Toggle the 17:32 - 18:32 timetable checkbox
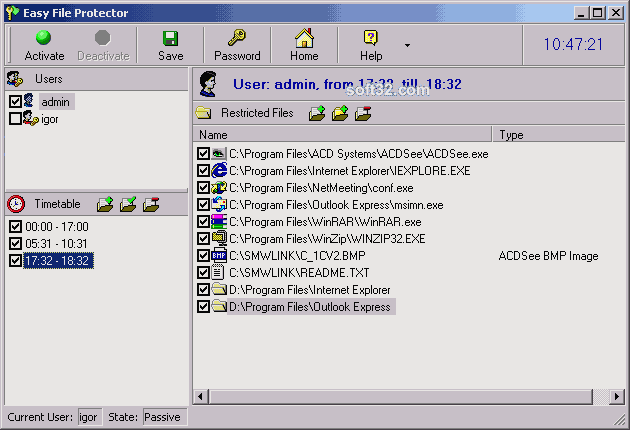Screen dimensions: 630x430 pos(15,260)
